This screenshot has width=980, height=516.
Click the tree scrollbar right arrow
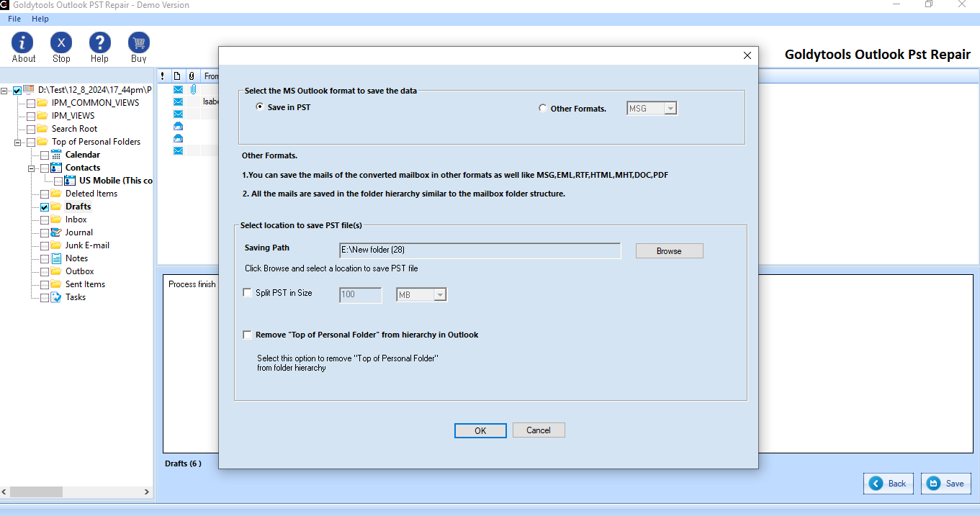click(147, 492)
